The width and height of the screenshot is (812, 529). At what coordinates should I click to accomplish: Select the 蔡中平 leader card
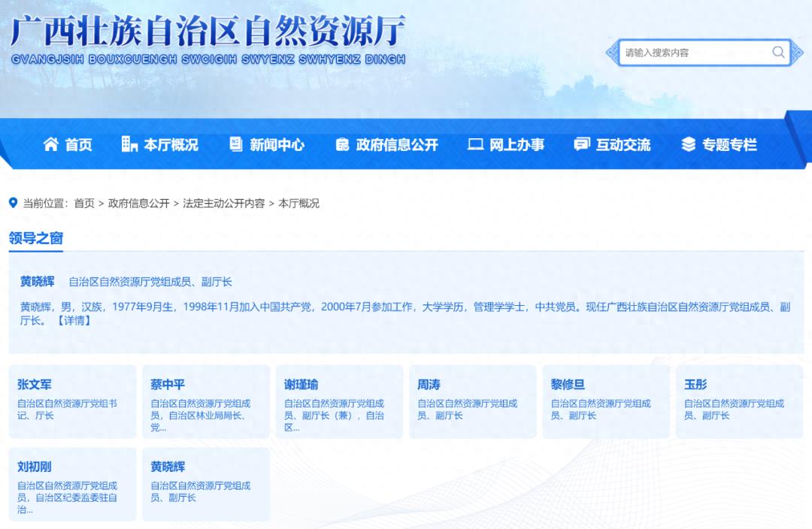tap(205, 401)
